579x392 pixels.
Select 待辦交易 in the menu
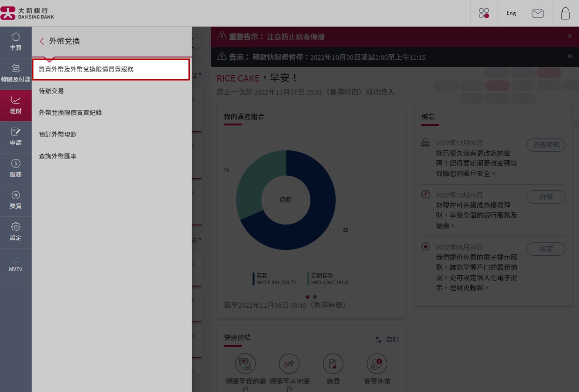(x=51, y=91)
